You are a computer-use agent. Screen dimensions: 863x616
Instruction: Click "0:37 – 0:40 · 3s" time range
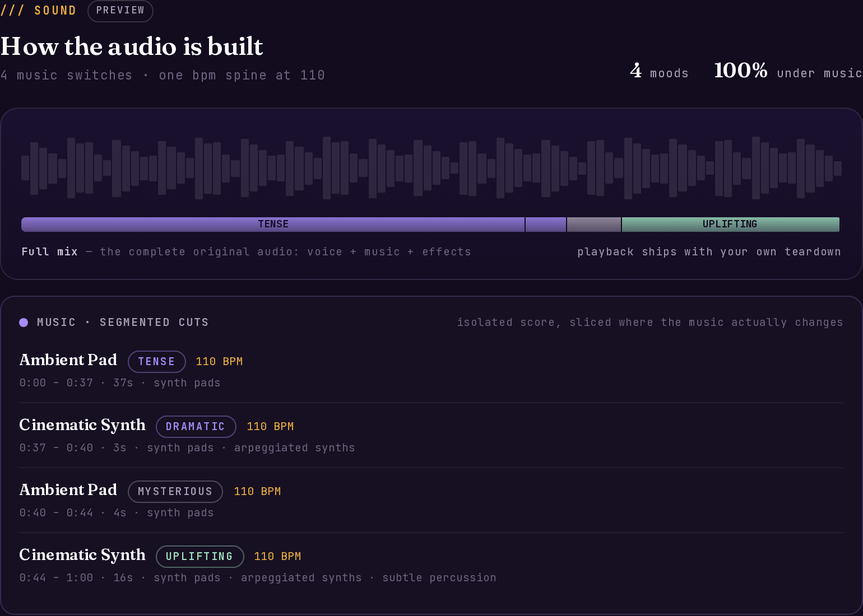73,448
